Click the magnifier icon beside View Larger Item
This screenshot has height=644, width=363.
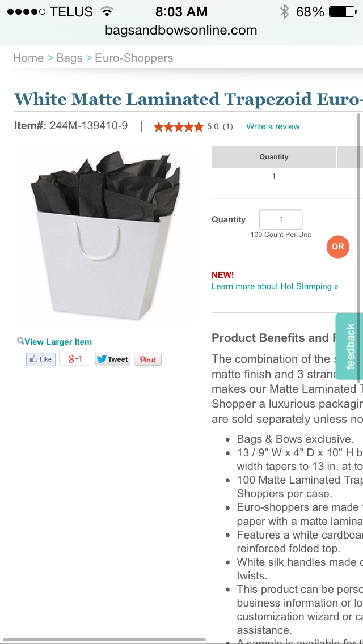pyautogui.click(x=20, y=341)
